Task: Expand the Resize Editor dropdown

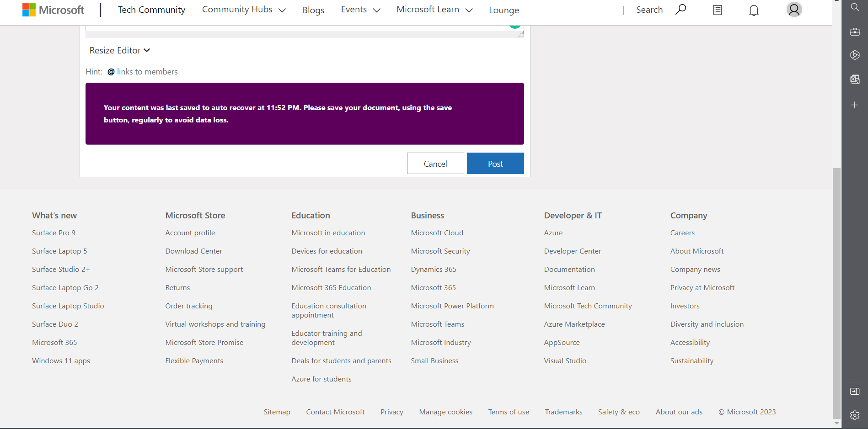Action: [119, 51]
